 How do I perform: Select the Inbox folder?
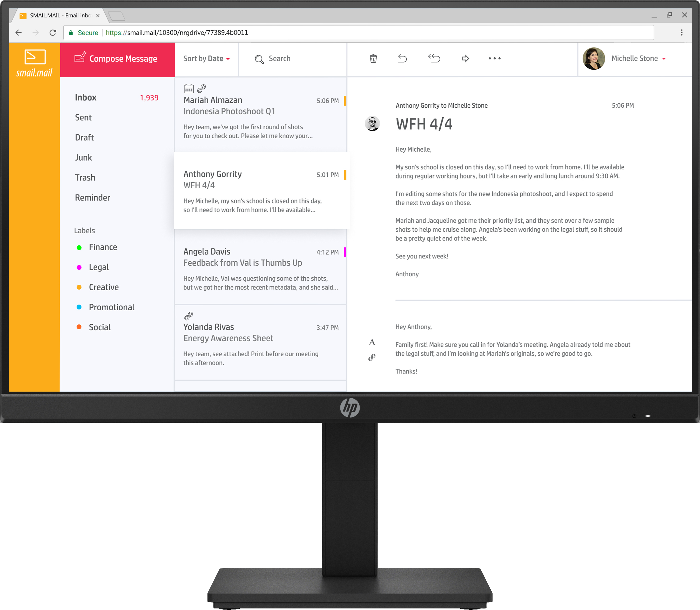pos(86,97)
